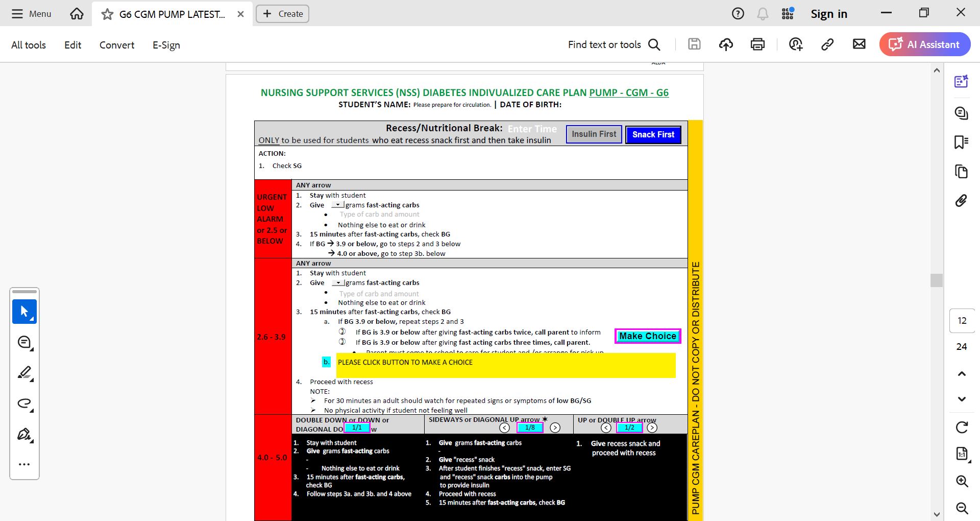This screenshot has height=521, width=980.
Task: Go to the Home view
Action: click(x=77, y=14)
